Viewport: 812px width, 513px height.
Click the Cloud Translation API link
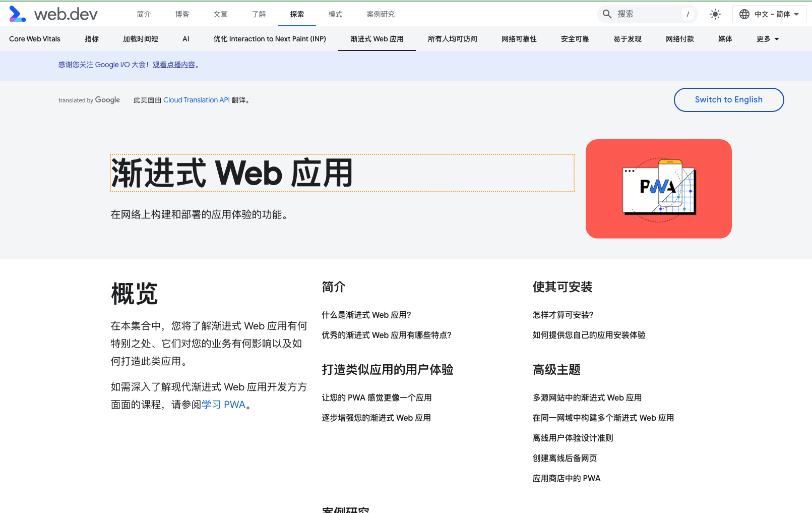point(197,100)
